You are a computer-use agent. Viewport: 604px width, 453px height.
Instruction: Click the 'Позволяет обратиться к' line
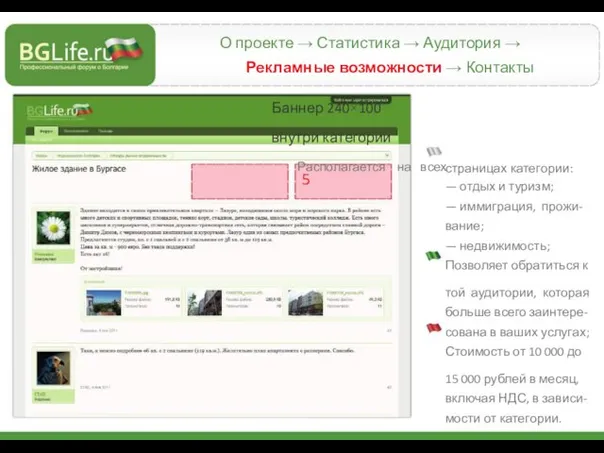pyautogui.click(x=517, y=265)
